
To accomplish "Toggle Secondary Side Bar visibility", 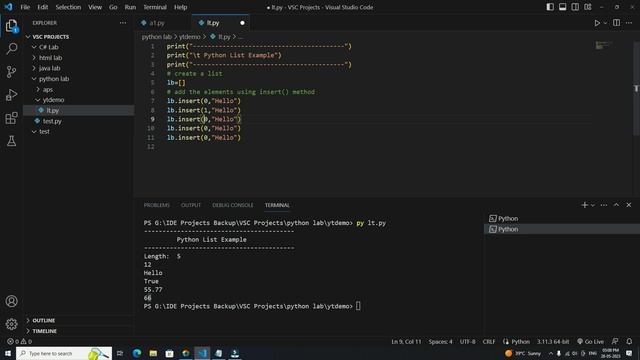I will point(575,7).
